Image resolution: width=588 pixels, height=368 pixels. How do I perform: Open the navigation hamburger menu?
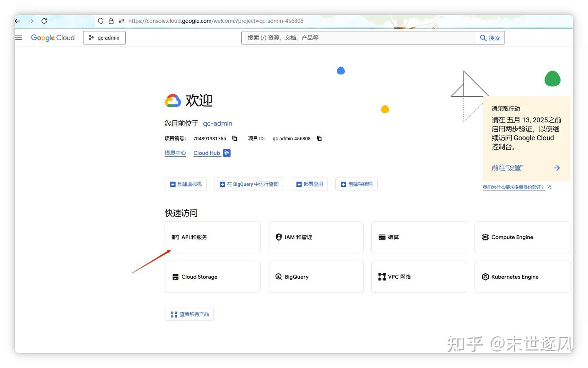(18, 38)
